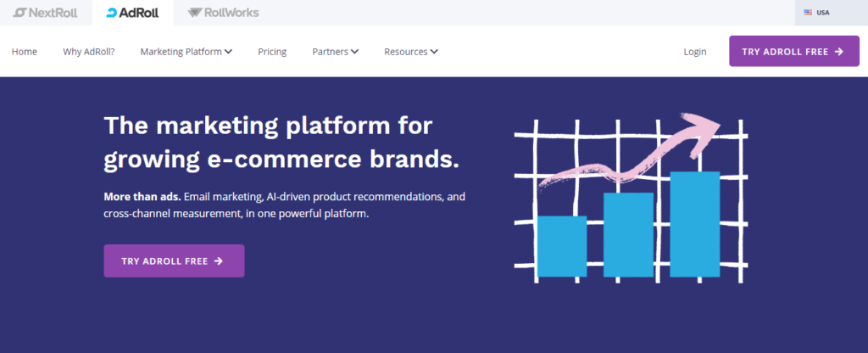Screen dimensions: 868x353
Task: Switch to the RollWorks tab
Action: coord(223,12)
